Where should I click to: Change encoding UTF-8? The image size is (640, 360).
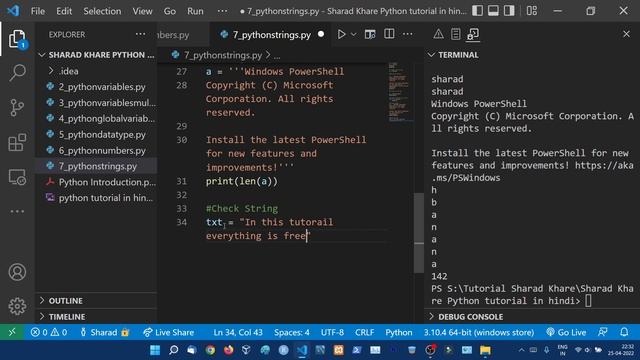tap(332, 332)
